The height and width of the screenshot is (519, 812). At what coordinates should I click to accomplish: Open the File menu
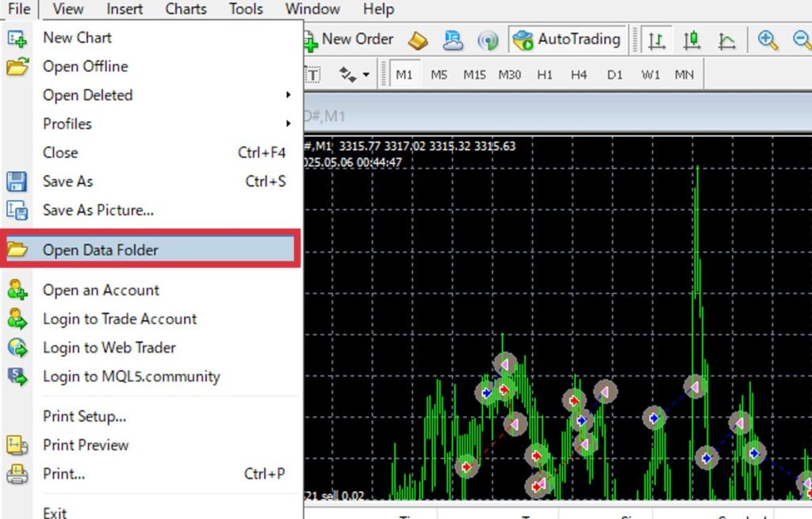(19, 9)
